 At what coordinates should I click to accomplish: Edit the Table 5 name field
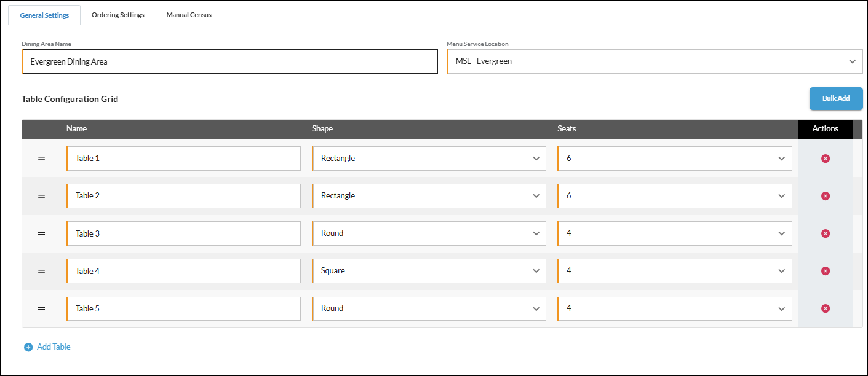[x=183, y=308]
